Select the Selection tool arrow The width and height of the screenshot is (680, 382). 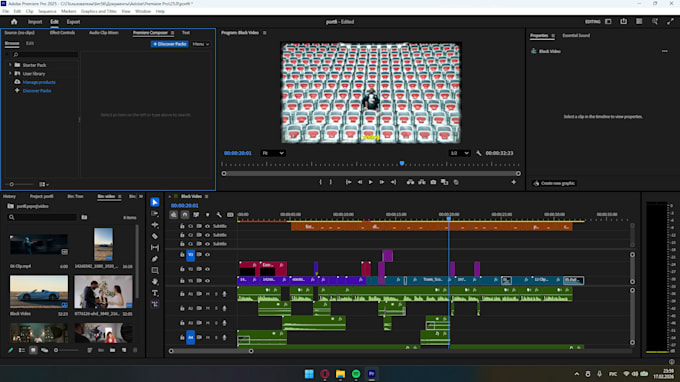point(155,202)
